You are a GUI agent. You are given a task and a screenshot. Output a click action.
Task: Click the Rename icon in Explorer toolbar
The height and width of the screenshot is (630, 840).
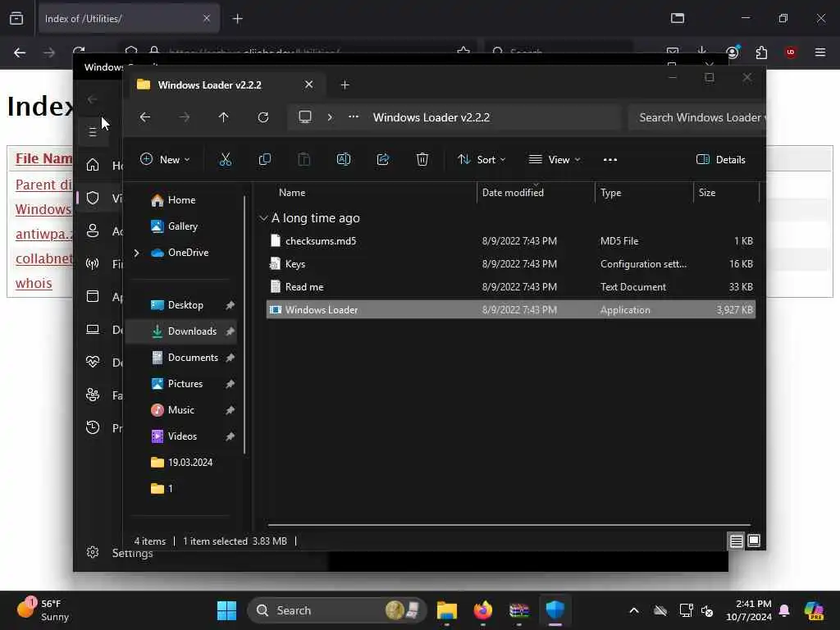click(344, 159)
